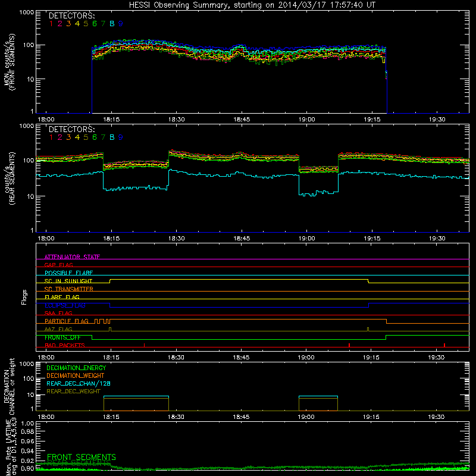Image resolution: width=476 pixels, height=476 pixels.
Task: Click orange detector 3 in rear segments legend
Action: [x=68, y=137]
